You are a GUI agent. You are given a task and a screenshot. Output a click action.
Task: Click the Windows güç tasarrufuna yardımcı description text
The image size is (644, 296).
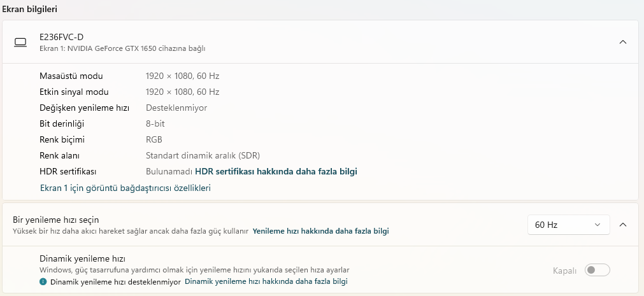coord(194,270)
